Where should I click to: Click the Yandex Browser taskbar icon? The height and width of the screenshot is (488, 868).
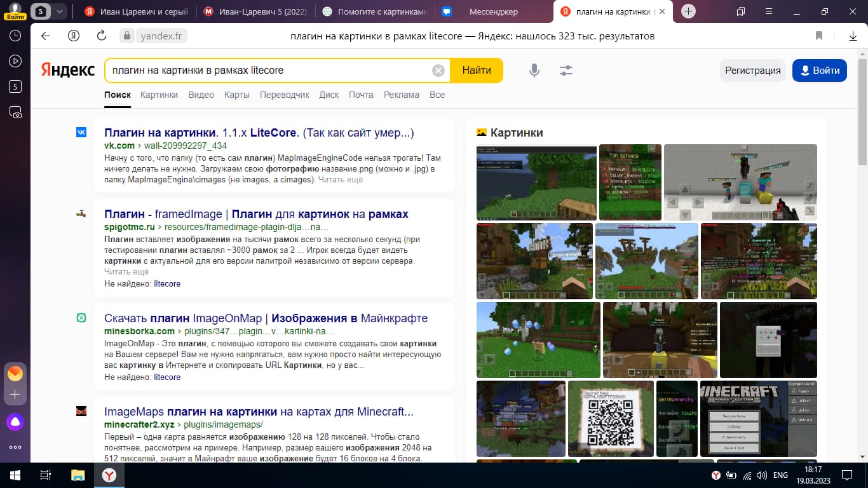[x=109, y=475]
